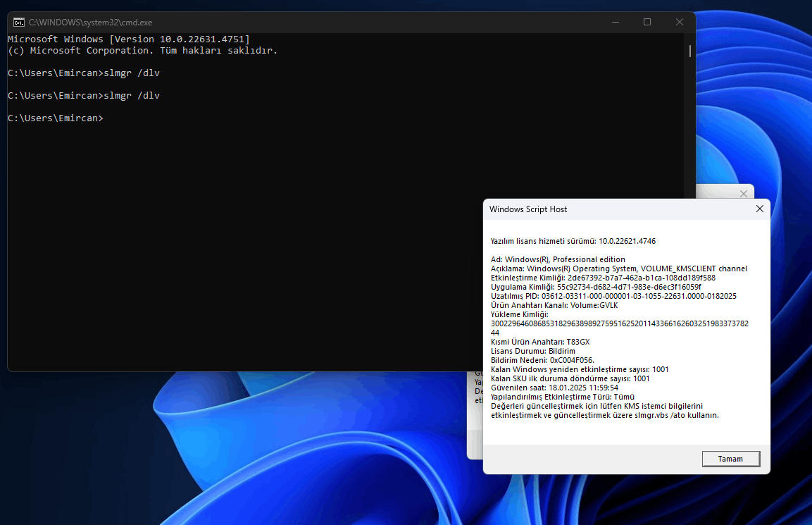Close the Windows Script Host dialog
Image resolution: width=812 pixels, height=525 pixels.
760,209
